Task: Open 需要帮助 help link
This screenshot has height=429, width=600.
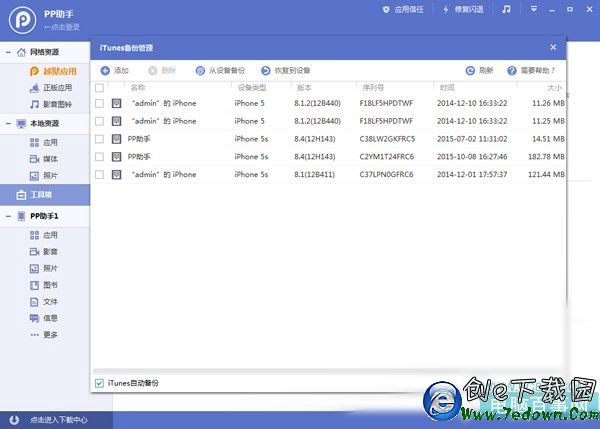Action: (531, 70)
